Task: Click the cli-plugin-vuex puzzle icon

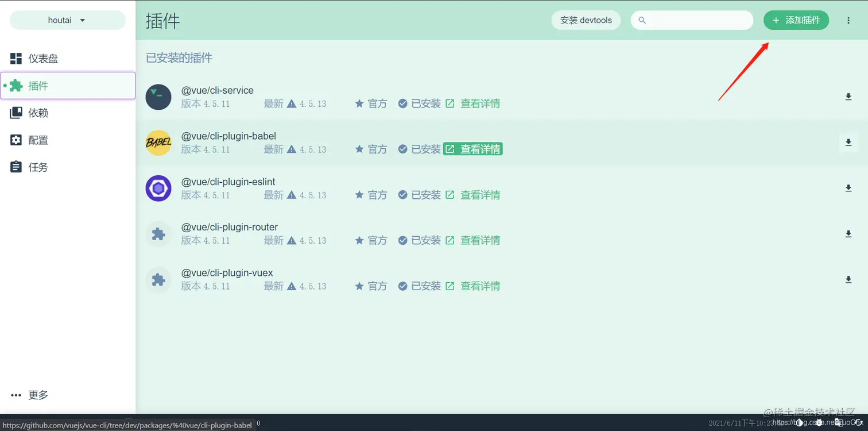Action: point(158,279)
